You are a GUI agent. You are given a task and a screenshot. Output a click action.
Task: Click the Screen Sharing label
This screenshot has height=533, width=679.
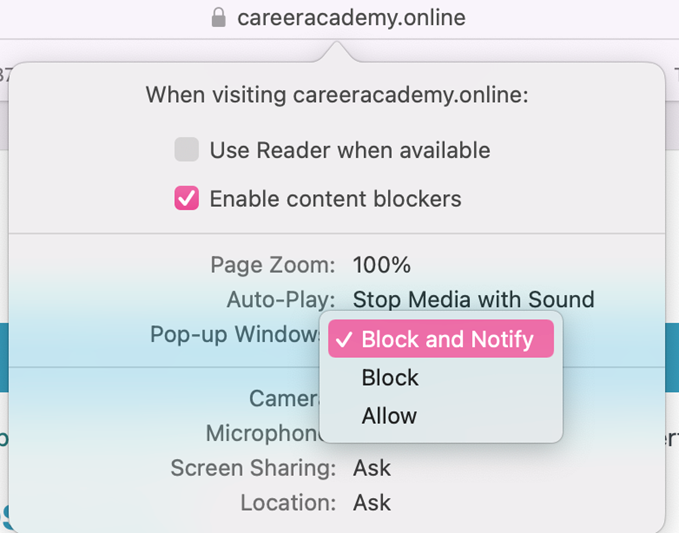point(253,468)
